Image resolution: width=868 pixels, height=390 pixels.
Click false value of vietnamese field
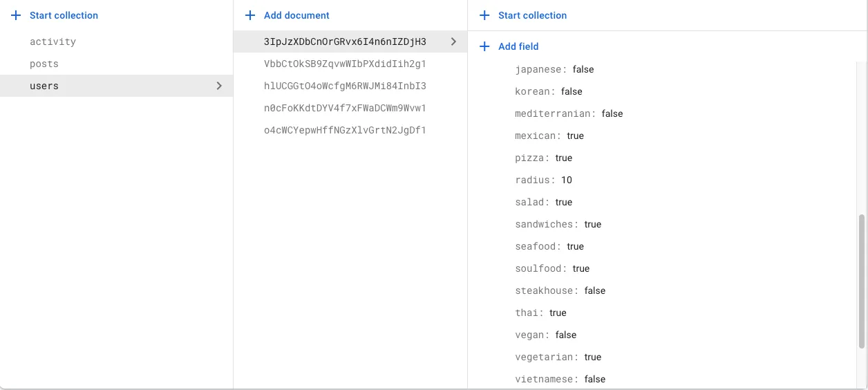[x=595, y=379]
